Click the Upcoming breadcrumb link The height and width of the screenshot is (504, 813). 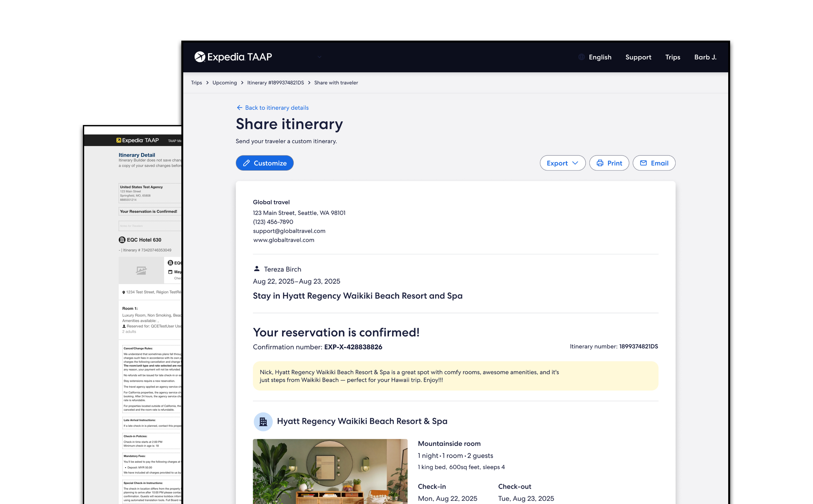coord(225,83)
